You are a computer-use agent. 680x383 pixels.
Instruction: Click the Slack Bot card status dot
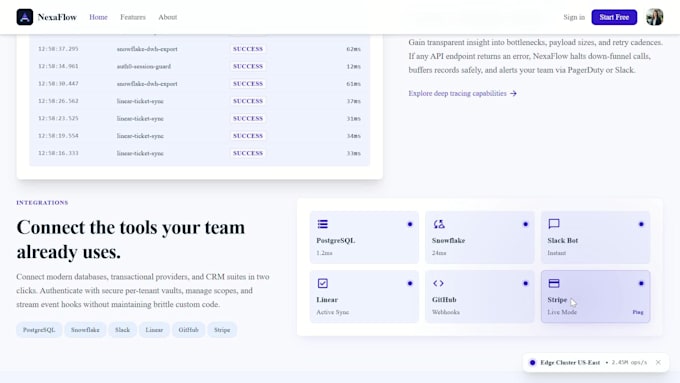[x=641, y=224]
